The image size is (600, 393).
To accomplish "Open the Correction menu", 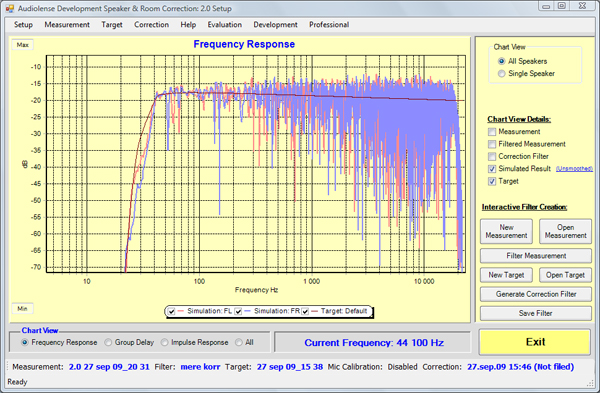I will click(152, 25).
